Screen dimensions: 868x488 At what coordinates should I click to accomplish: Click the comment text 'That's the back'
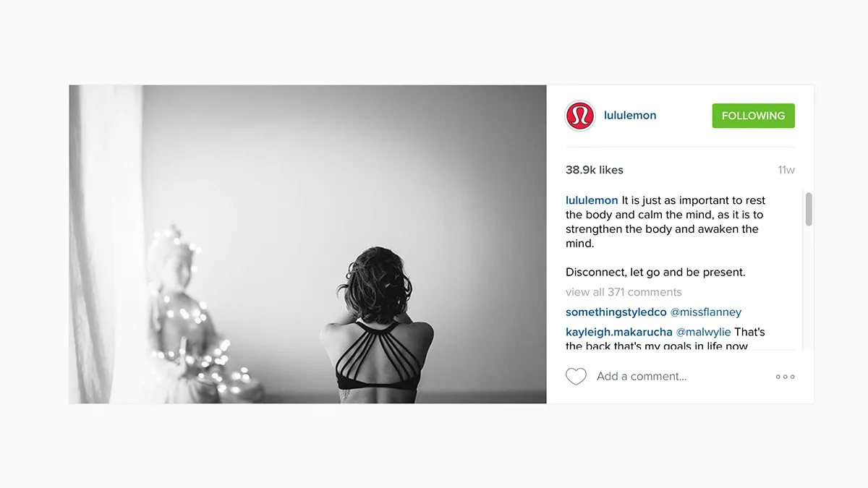pos(665,339)
